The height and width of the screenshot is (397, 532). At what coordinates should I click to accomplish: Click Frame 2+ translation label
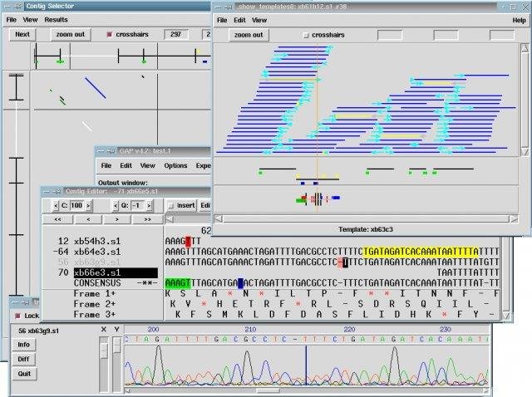tap(94, 304)
